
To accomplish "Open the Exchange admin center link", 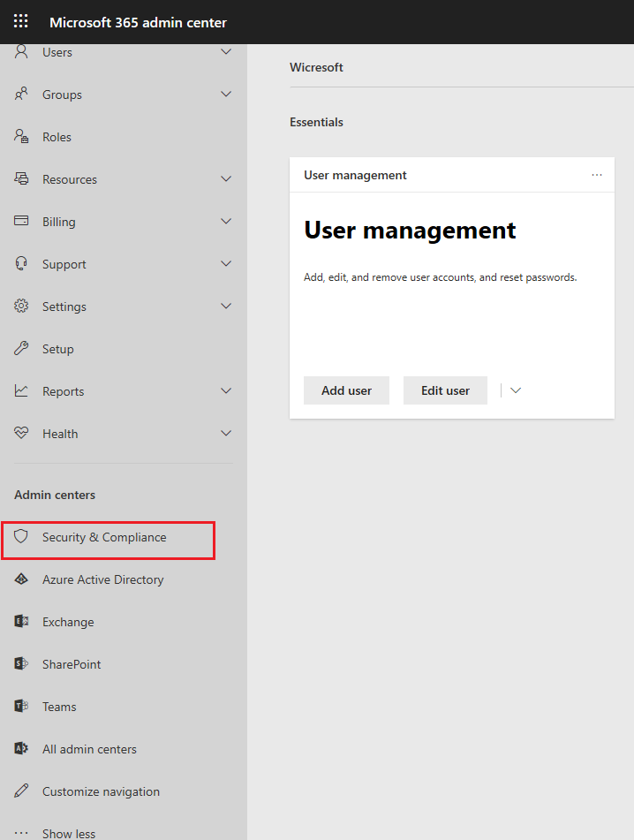I will click(68, 622).
